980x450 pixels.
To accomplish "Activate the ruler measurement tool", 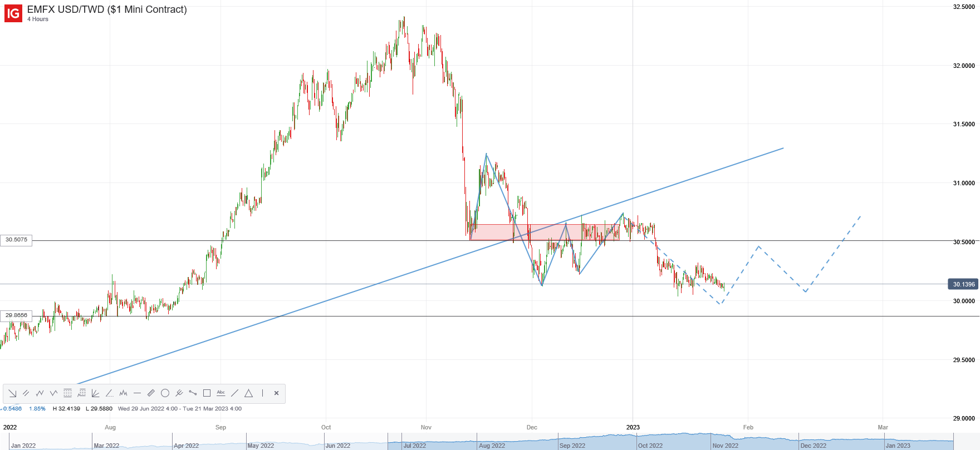I will coord(151,393).
